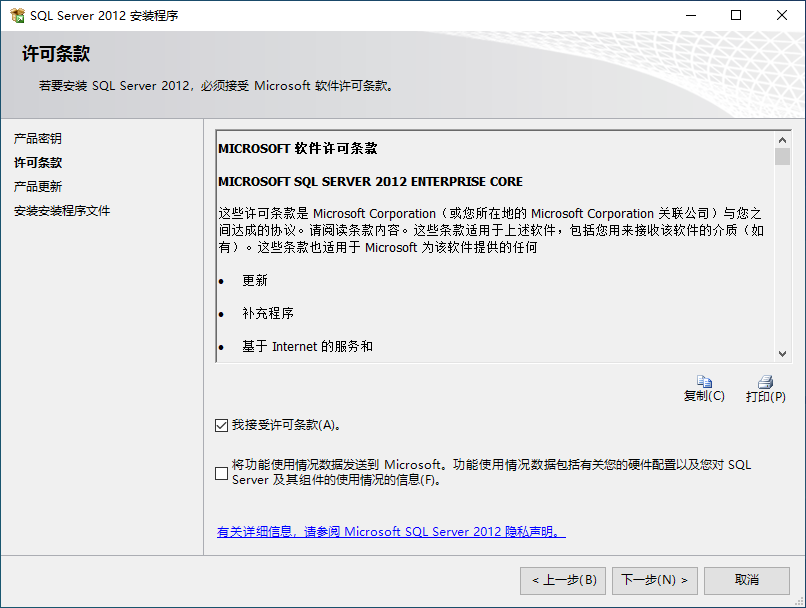
Task: Select 产品密钥 step in sidebar
Action: (38, 138)
